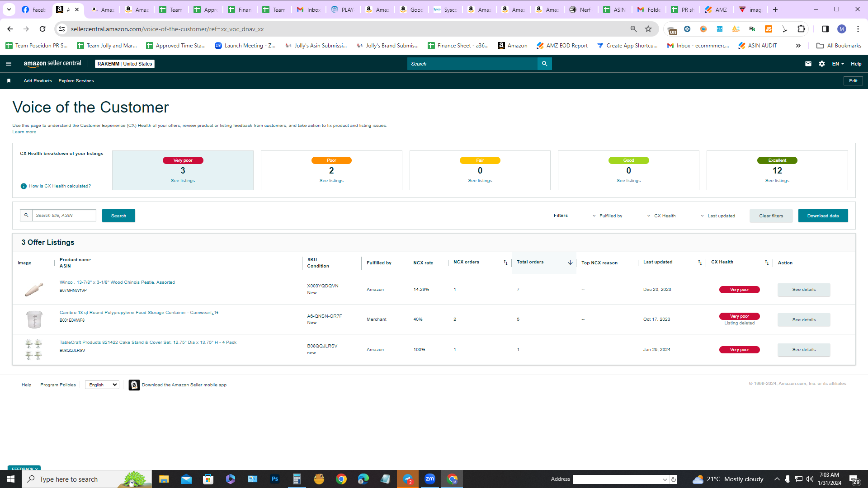Open the Last updated filter dropdown

click(718, 216)
